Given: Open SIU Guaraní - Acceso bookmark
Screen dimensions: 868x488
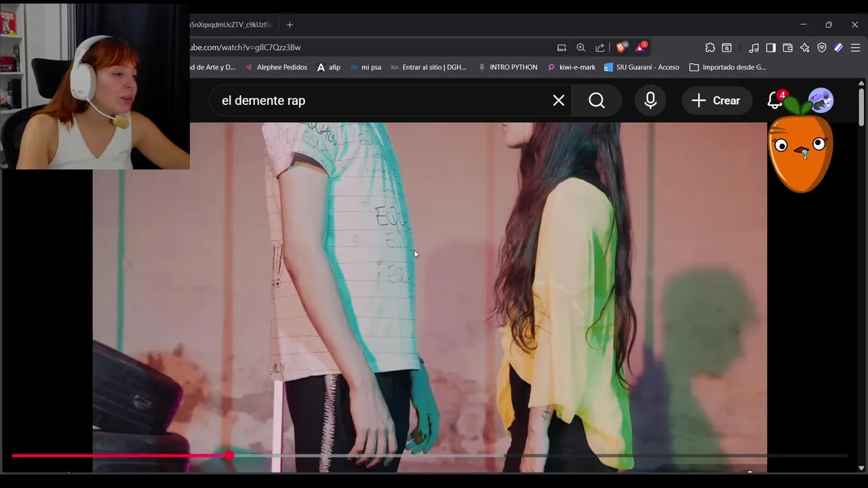Looking at the screenshot, I should (x=642, y=67).
